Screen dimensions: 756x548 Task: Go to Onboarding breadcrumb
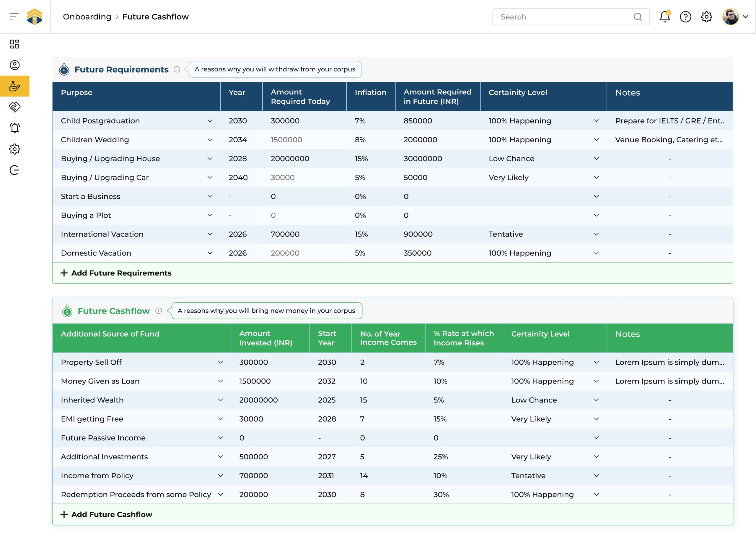click(x=87, y=17)
